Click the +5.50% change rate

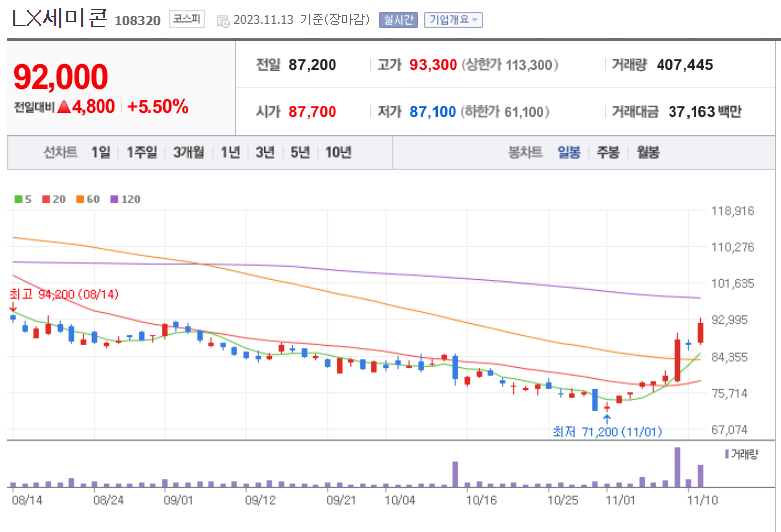pos(158,107)
